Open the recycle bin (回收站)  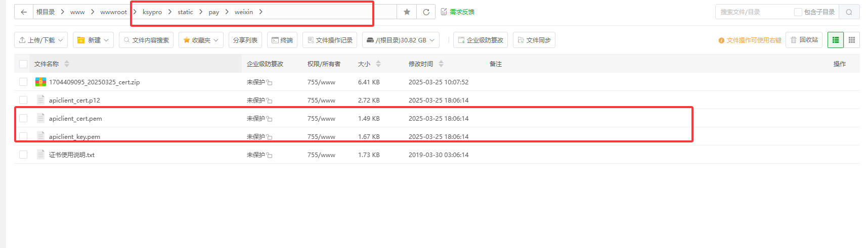pyautogui.click(x=804, y=40)
